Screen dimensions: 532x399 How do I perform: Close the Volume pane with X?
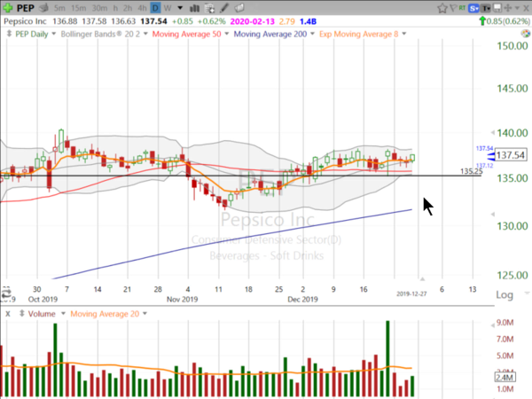click(8, 314)
